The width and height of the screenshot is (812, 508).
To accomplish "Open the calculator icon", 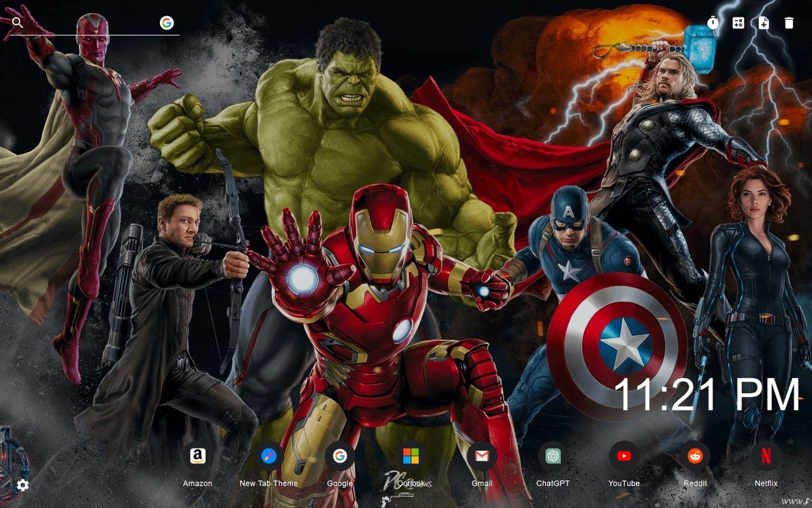I will click(x=738, y=23).
